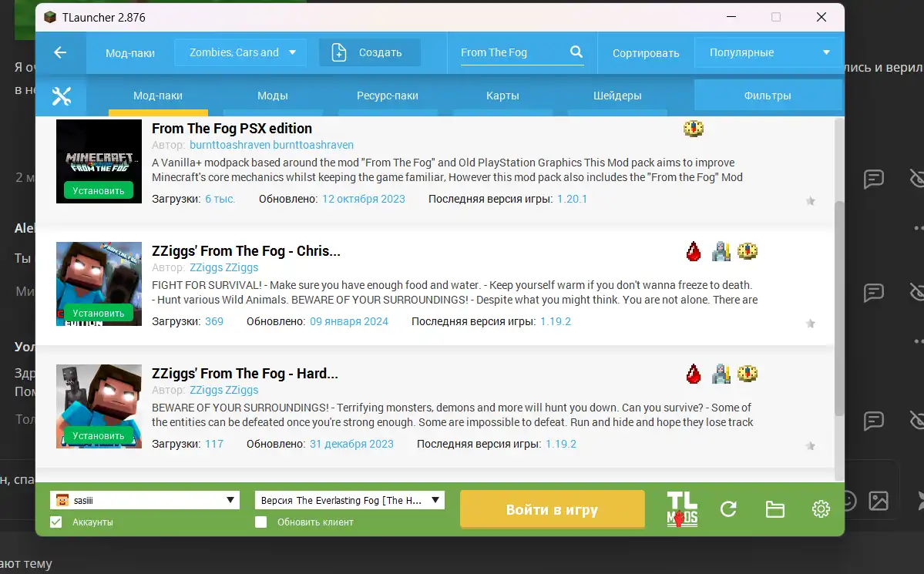924x574 pixels.
Task: Click the red blood drop icon on ZZiggs' Chris modpack
Action: tap(694, 251)
